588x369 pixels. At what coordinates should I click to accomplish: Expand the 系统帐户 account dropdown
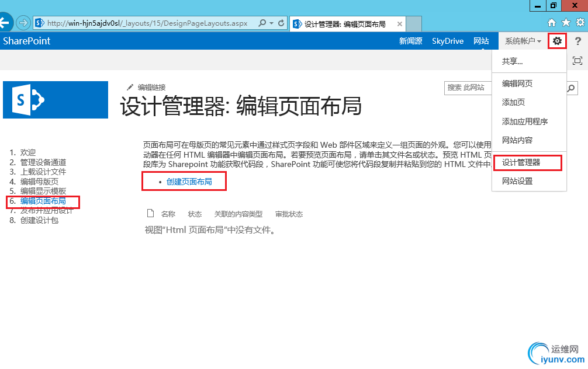[x=523, y=41]
